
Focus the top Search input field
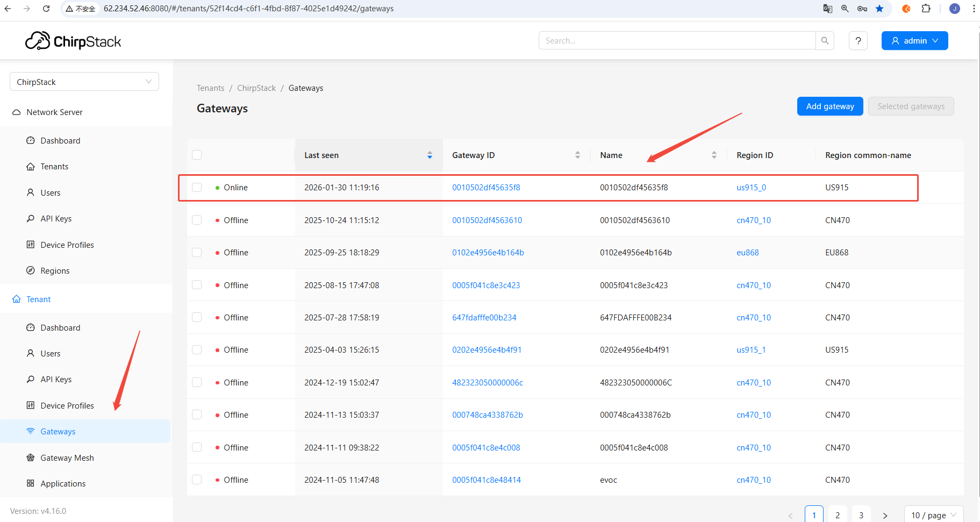click(677, 41)
